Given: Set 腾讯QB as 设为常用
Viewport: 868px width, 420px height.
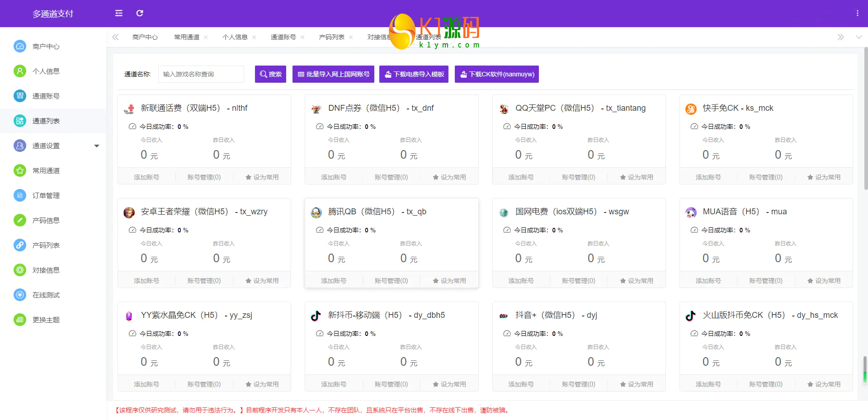Looking at the screenshot, I should [449, 281].
